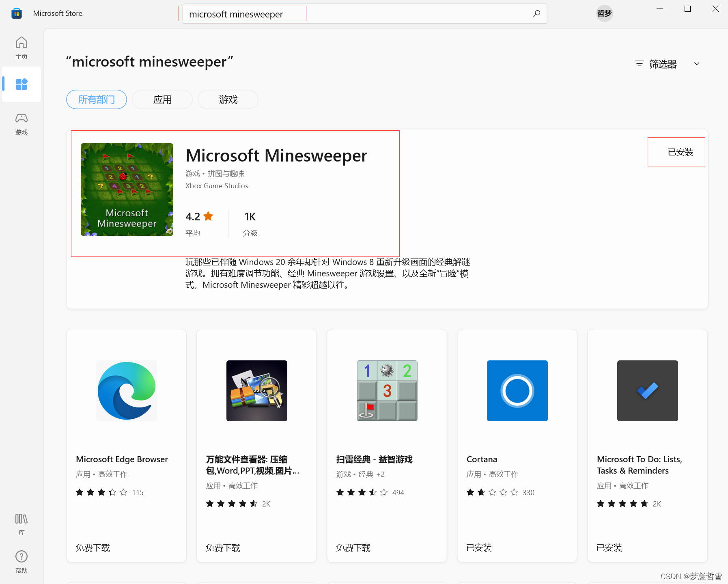Screen dimensions: 728x584
Task: Open the file viewer app icon
Action: tap(257, 391)
